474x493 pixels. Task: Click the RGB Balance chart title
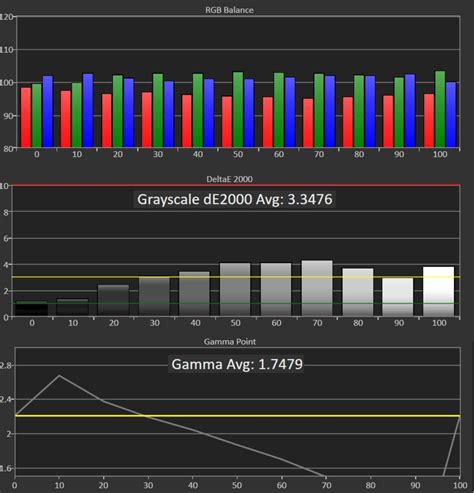tap(229, 10)
